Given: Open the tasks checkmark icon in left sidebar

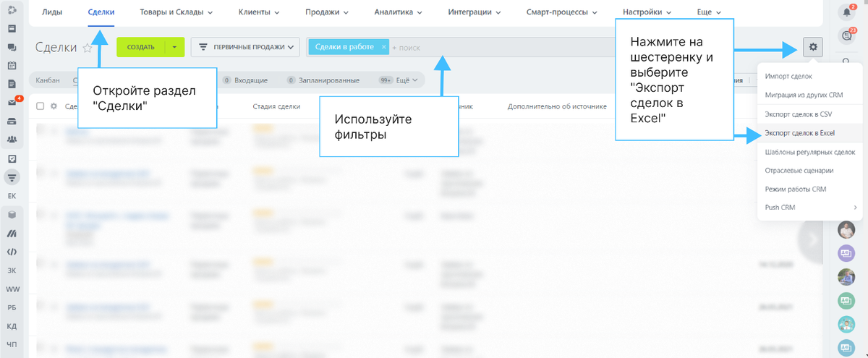Looking at the screenshot, I should [12, 158].
